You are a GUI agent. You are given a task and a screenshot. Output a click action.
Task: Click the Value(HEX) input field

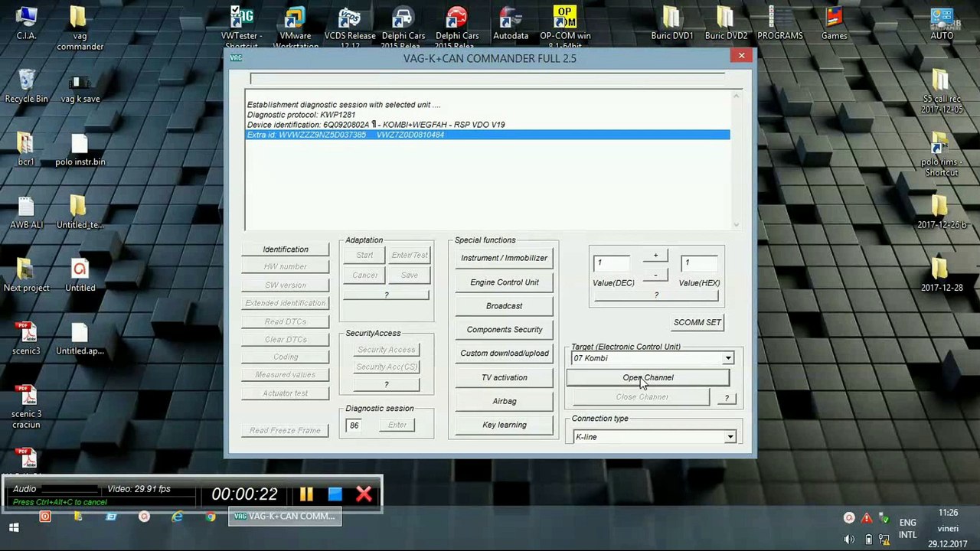click(x=700, y=263)
